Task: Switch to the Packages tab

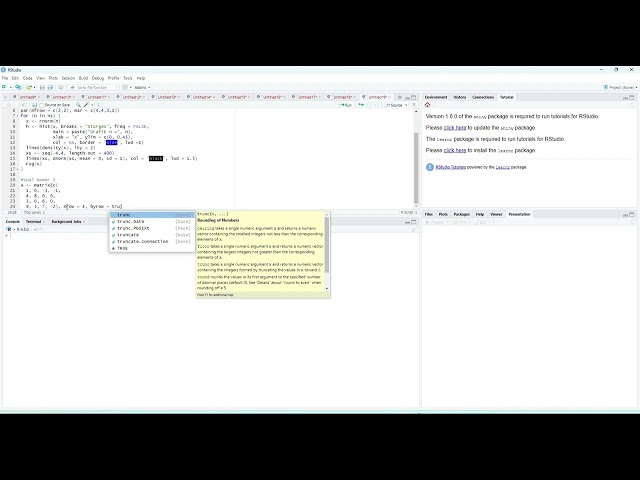Action: pos(462,214)
